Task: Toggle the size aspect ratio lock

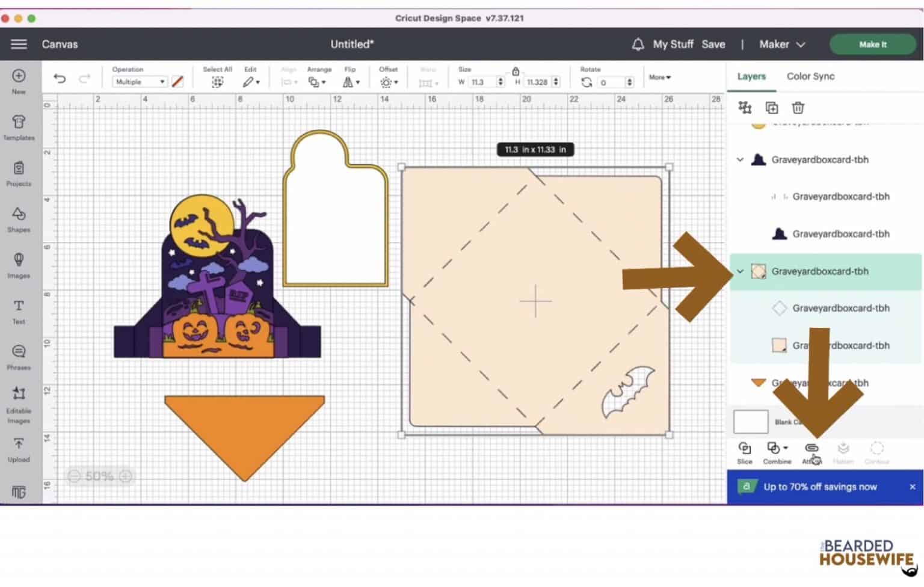Action: click(516, 70)
